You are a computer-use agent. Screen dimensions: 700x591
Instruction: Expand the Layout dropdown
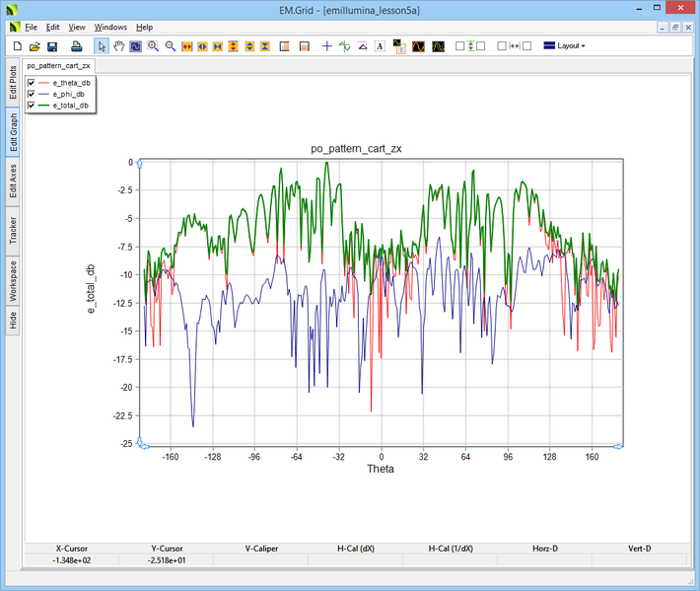click(564, 46)
